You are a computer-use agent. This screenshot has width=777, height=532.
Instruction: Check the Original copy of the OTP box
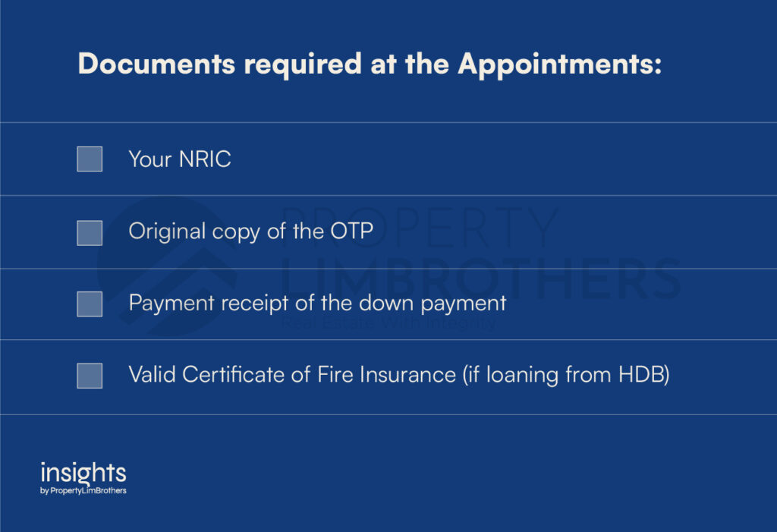[x=90, y=233]
